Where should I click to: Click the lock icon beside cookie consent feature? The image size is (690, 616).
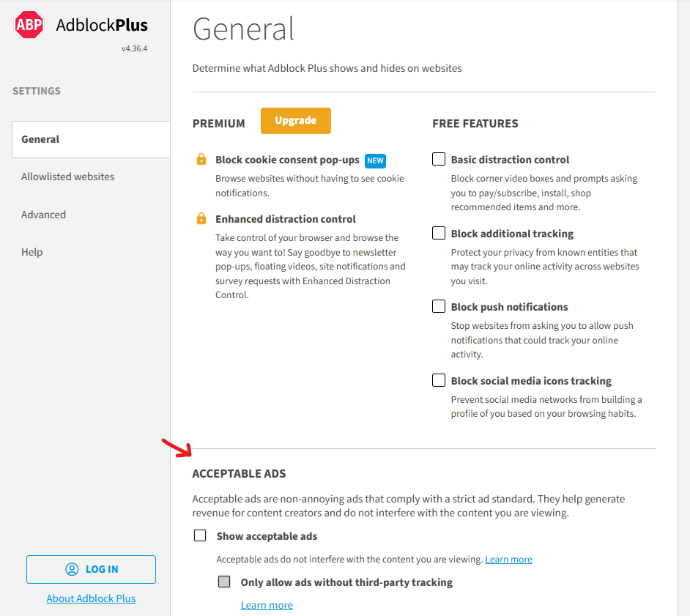[x=200, y=159]
